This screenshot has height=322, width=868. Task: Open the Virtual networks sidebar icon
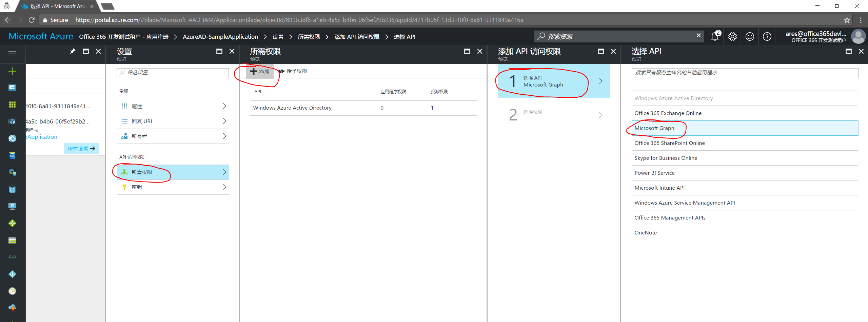click(12, 257)
